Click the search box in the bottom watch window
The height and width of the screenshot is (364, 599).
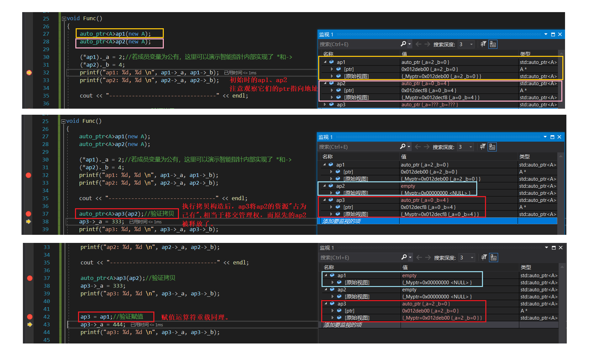coord(360,258)
